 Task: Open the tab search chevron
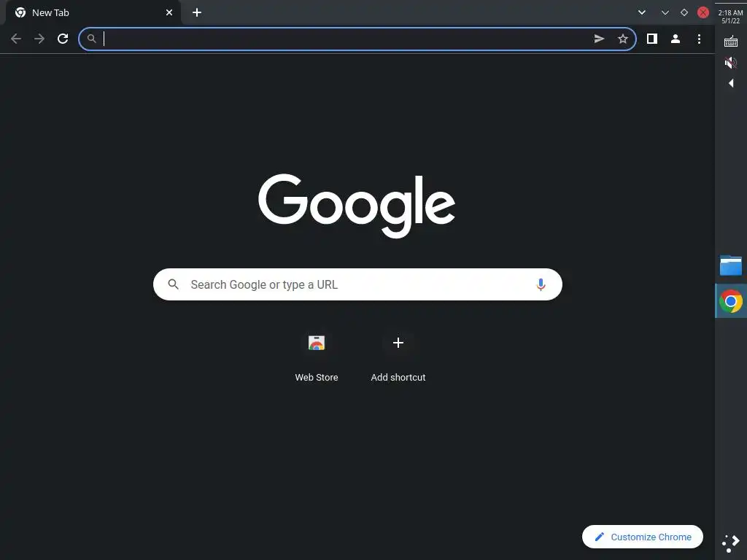coord(642,12)
